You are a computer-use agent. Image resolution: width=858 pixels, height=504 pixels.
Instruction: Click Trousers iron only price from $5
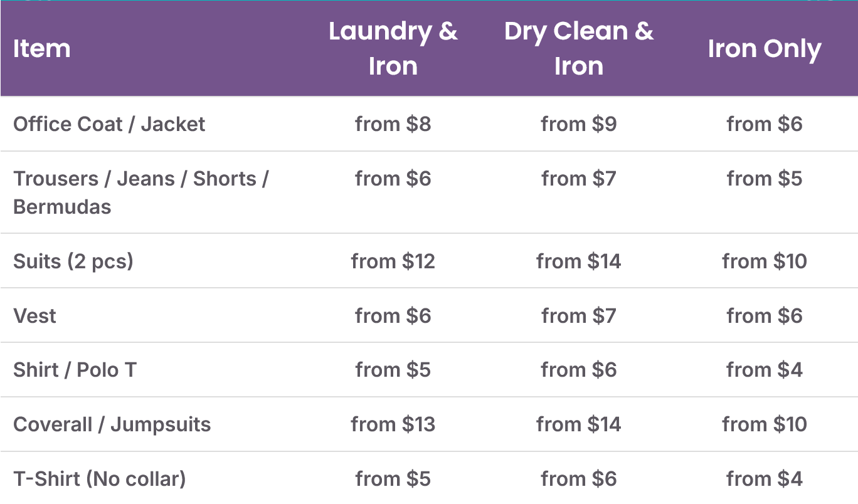click(x=764, y=179)
